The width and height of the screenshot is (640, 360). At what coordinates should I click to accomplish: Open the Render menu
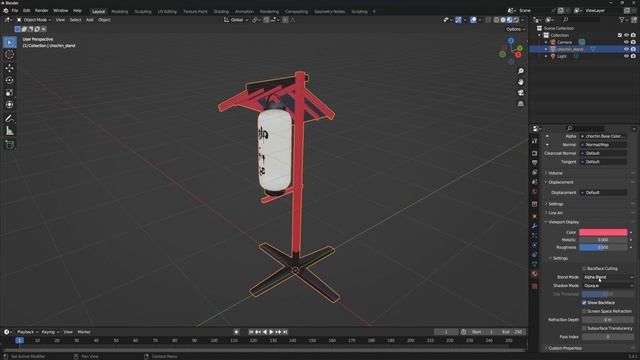click(x=42, y=11)
